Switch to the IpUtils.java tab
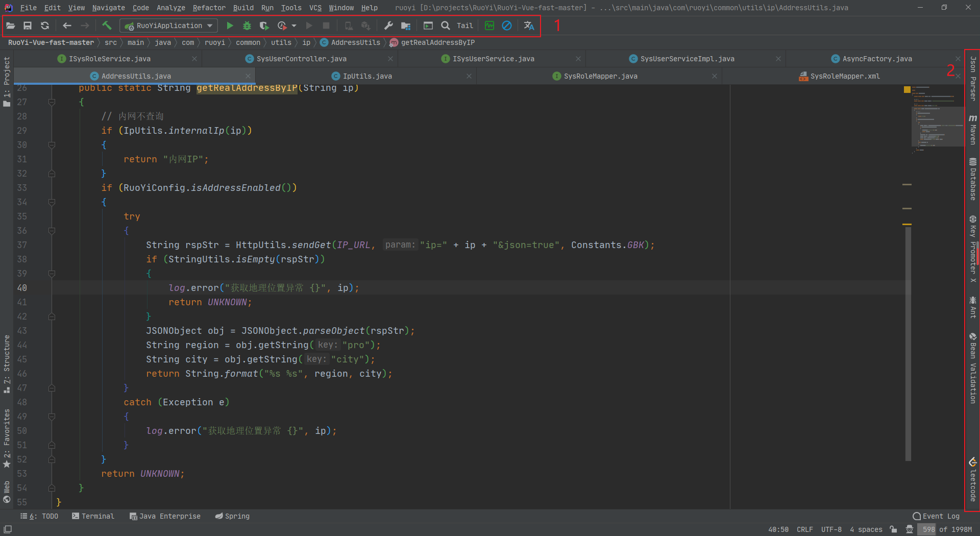980x536 pixels. pyautogui.click(x=367, y=76)
